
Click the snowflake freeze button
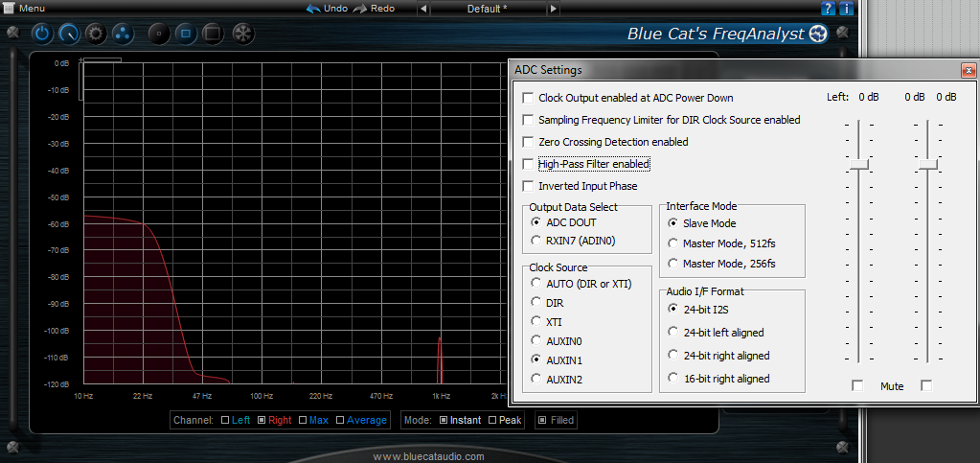point(242,34)
